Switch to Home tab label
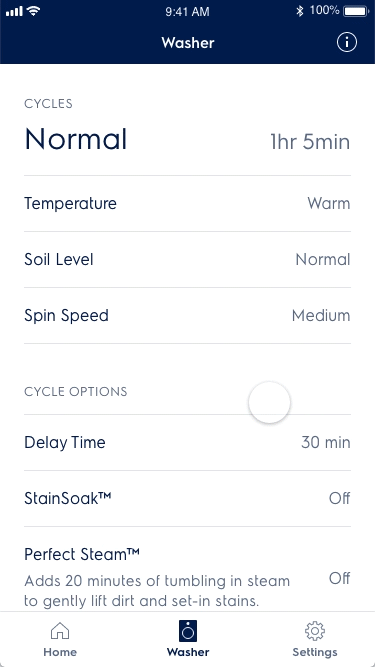Image resolution: width=375 pixels, height=667 pixels. 60,652
